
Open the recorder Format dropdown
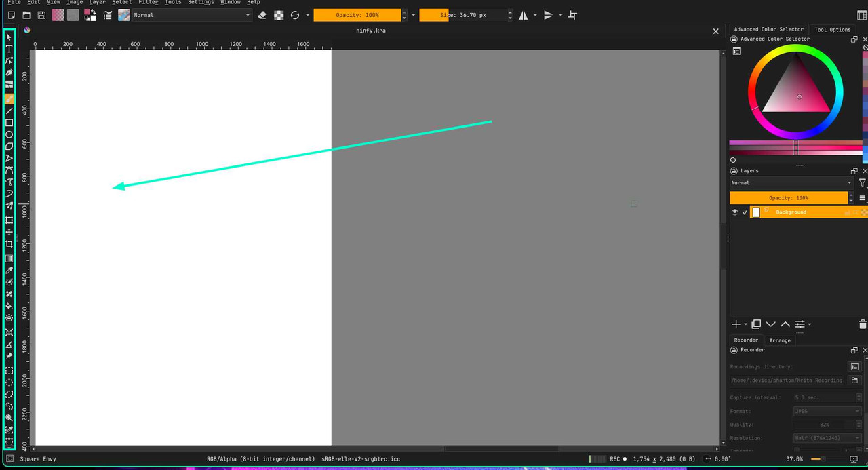(x=827, y=411)
